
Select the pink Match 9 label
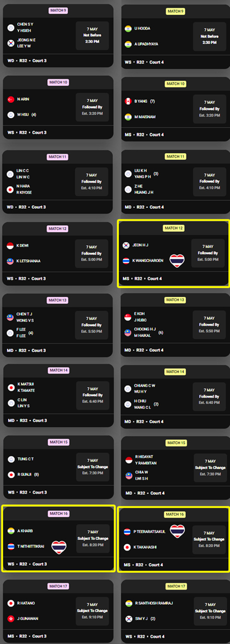coord(58,10)
